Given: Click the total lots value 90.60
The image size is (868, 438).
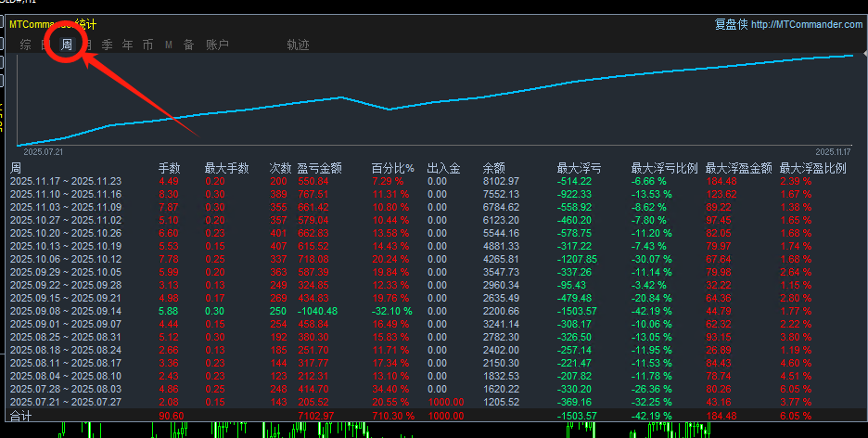Looking at the screenshot, I should (x=171, y=416).
